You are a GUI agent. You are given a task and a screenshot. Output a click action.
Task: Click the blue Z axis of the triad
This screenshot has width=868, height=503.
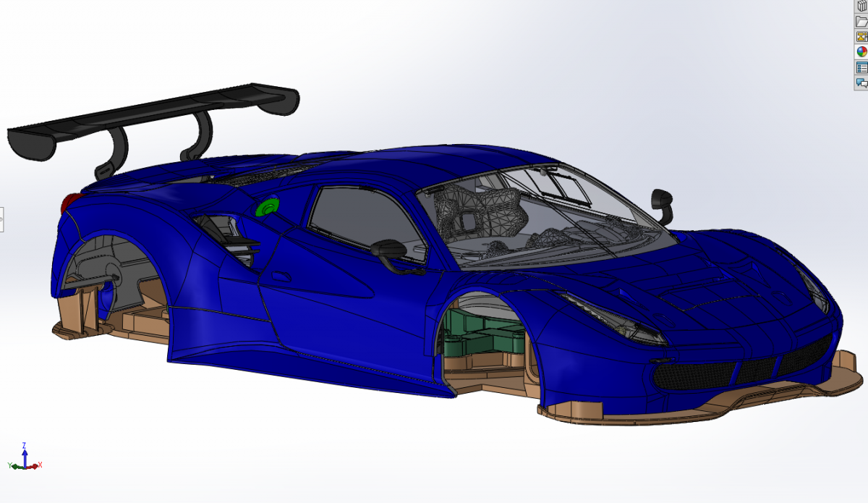click(25, 453)
